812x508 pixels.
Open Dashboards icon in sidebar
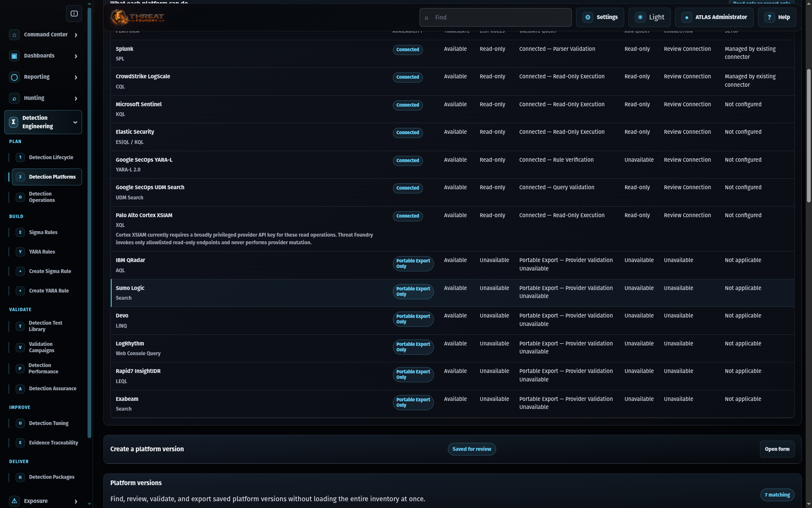point(14,56)
